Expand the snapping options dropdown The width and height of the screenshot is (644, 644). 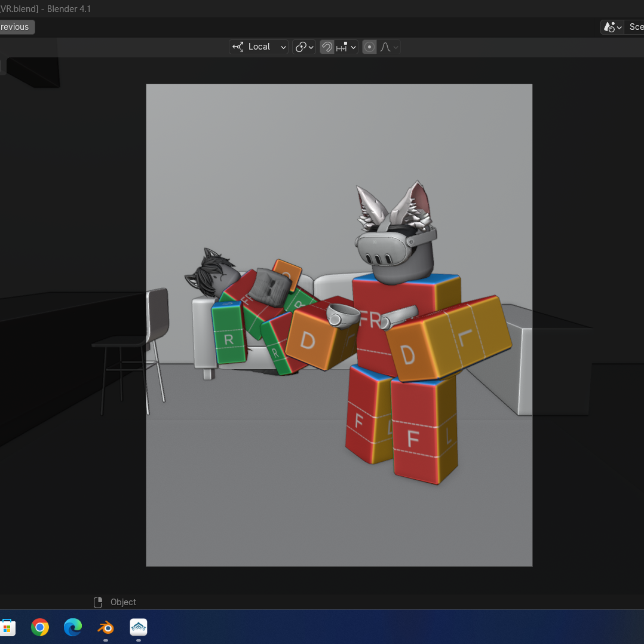346,47
